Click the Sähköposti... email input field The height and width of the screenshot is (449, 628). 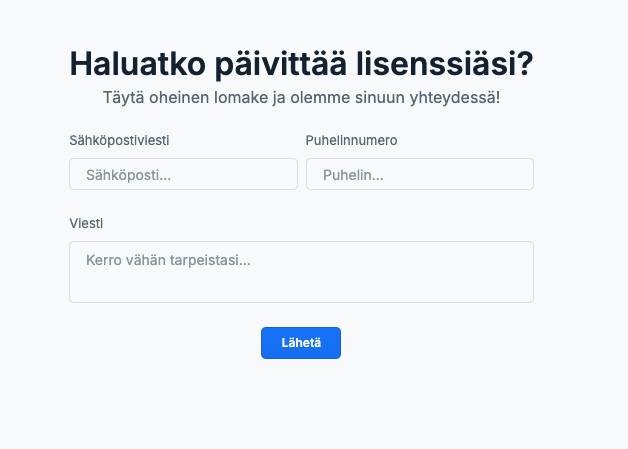[183, 174]
